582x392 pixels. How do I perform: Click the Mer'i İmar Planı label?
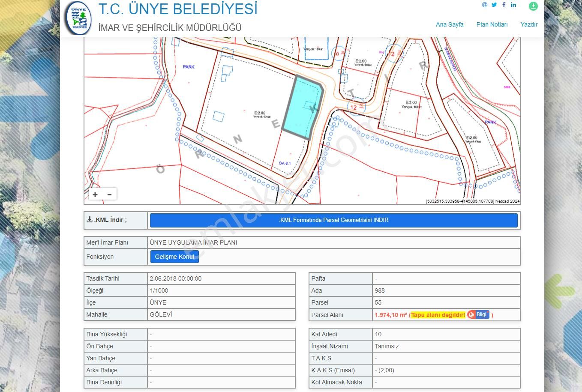pos(107,242)
